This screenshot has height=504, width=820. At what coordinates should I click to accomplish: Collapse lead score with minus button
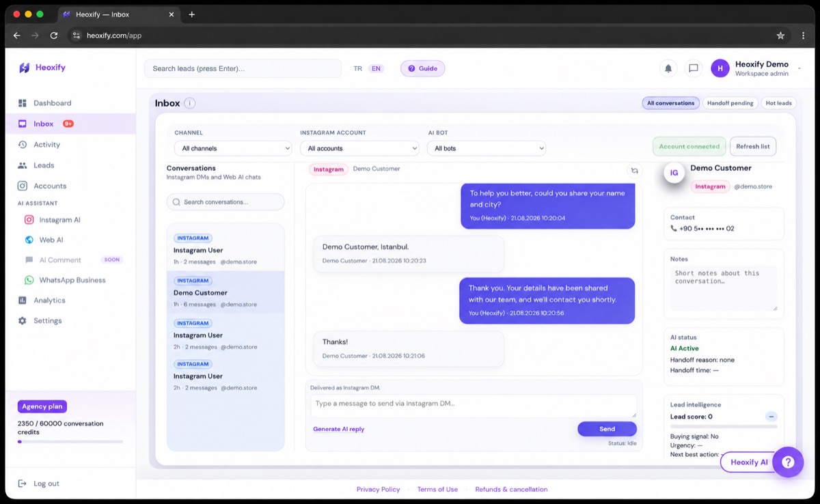click(771, 417)
